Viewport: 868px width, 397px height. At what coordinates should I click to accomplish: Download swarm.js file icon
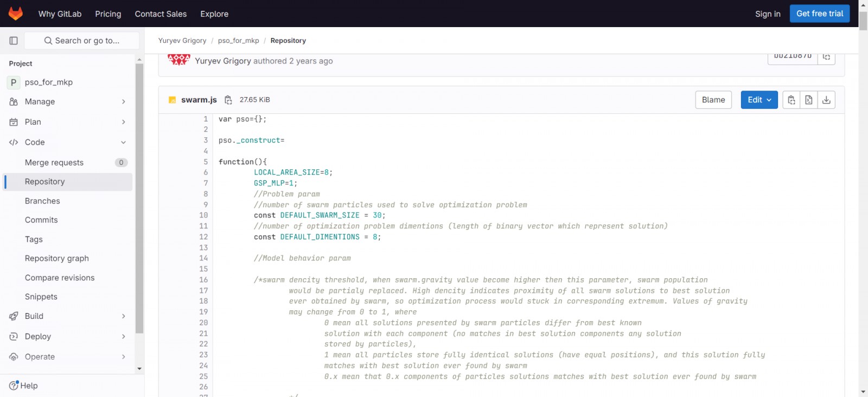click(x=826, y=100)
